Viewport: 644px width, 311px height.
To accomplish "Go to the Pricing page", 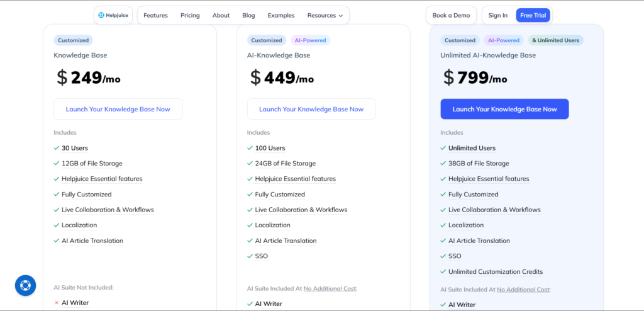I will click(190, 15).
